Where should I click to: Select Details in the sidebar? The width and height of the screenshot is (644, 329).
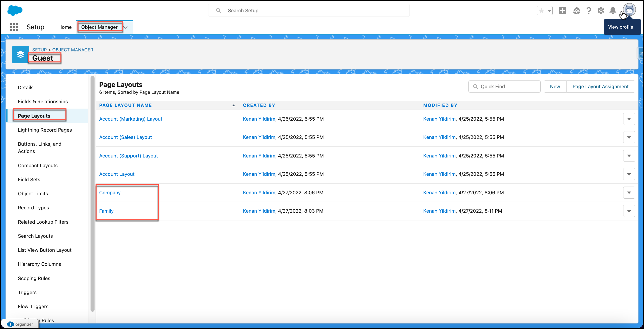click(x=26, y=88)
